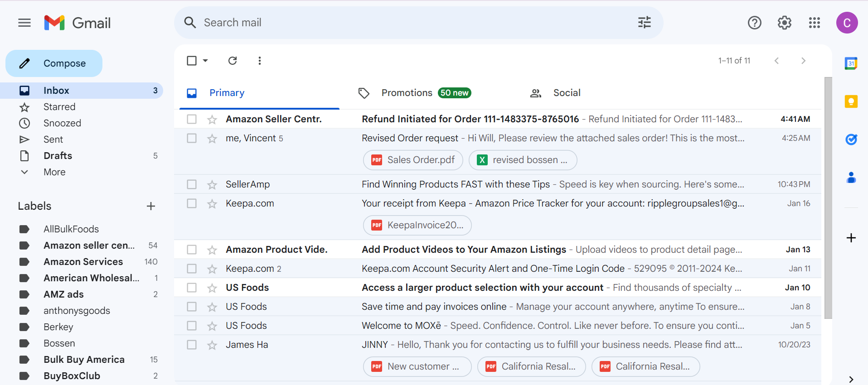Open select dropdown arrow next to checkbox
Screen dimensions: 868x385
205,61
